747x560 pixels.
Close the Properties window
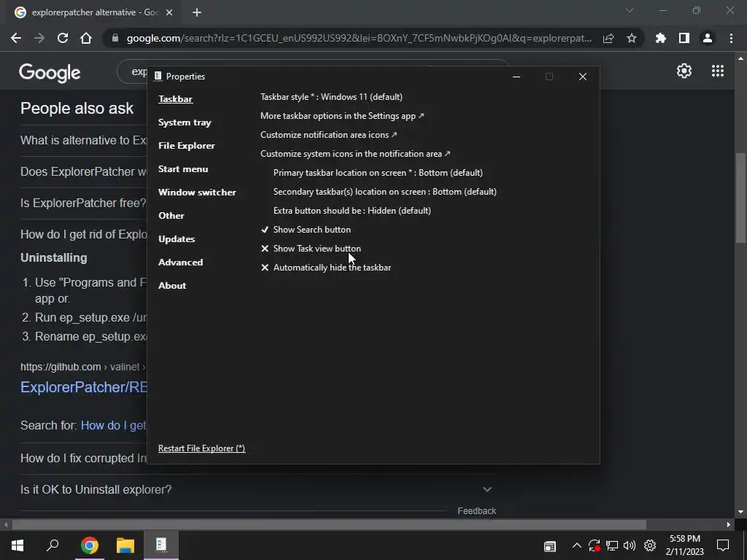[x=583, y=77]
